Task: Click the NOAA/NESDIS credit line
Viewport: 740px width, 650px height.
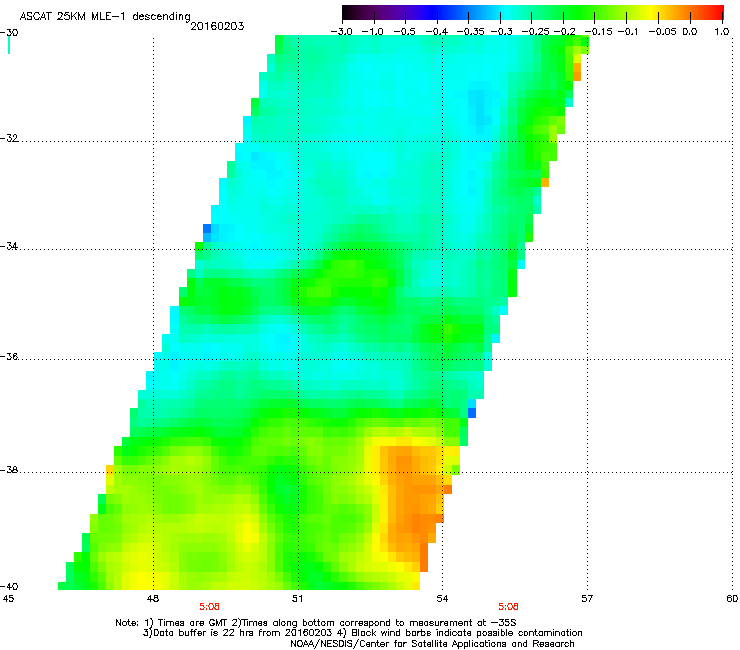Action: 432,643
